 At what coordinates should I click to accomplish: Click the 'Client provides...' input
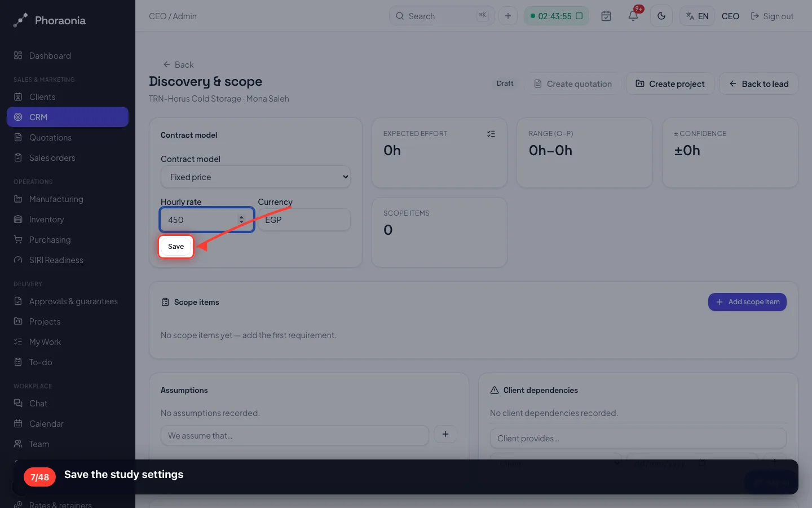point(638,439)
